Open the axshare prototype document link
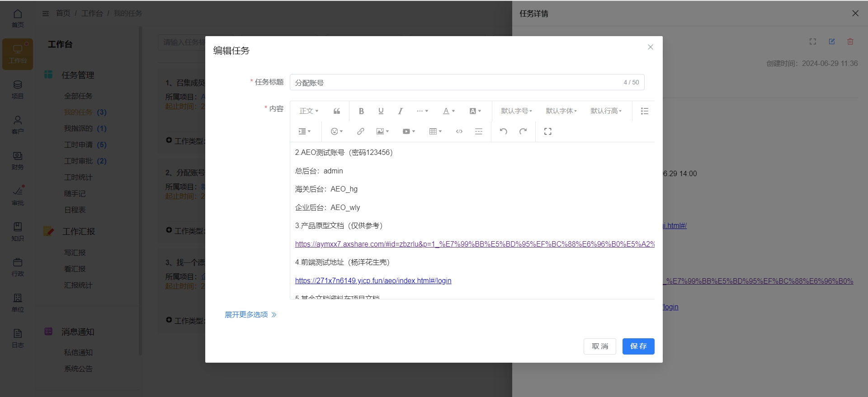 coord(475,244)
